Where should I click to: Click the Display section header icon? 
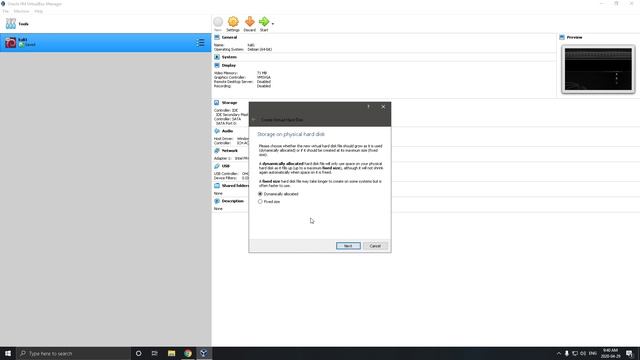pos(217,65)
